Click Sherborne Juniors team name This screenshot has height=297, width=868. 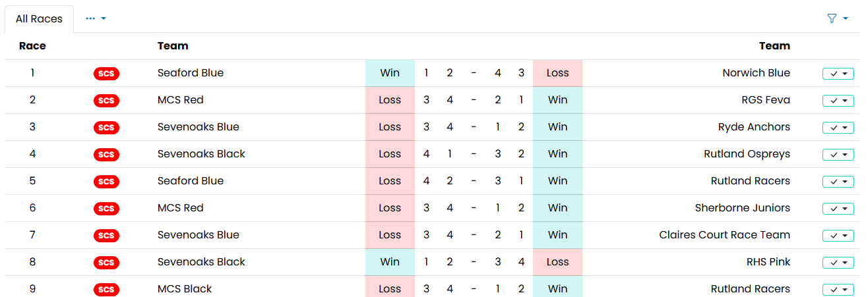pyautogui.click(x=742, y=208)
